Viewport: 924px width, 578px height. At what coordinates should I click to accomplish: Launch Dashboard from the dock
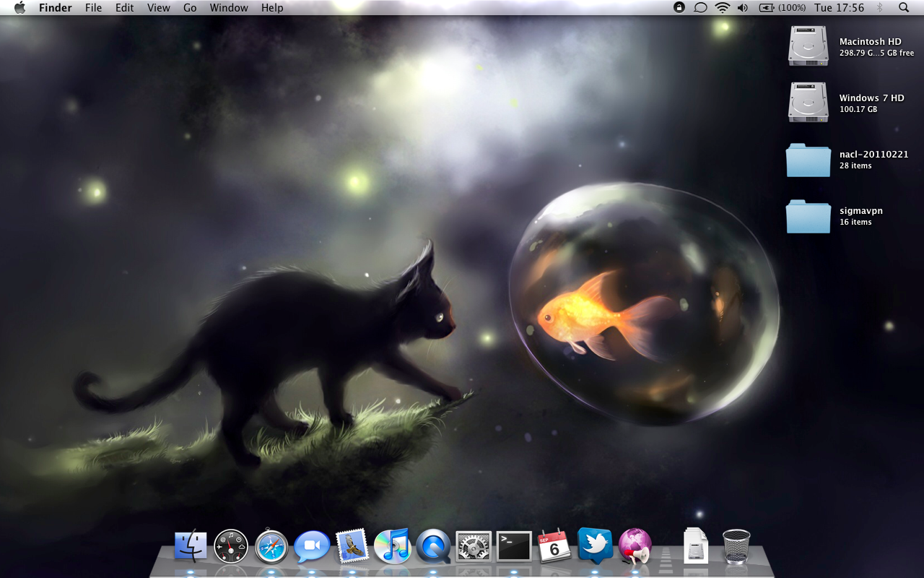(x=231, y=547)
